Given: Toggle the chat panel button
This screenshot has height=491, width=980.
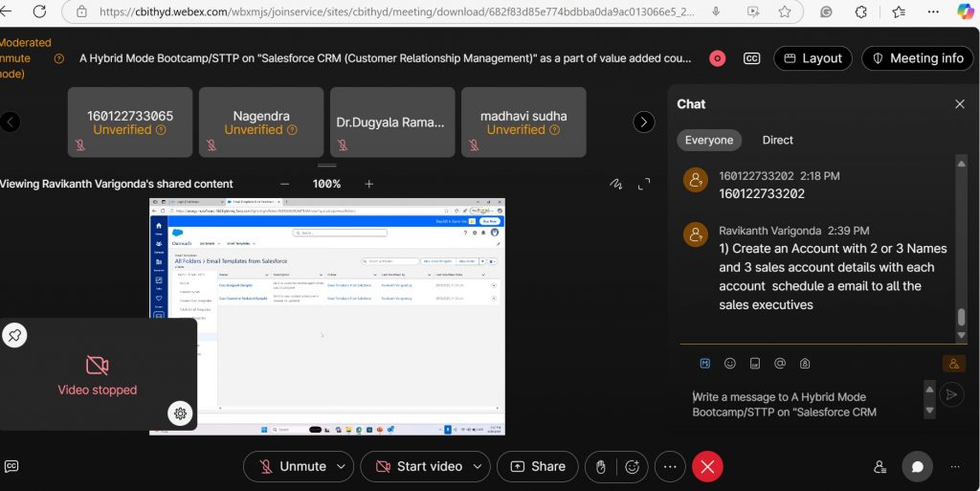Looking at the screenshot, I should [917, 467].
